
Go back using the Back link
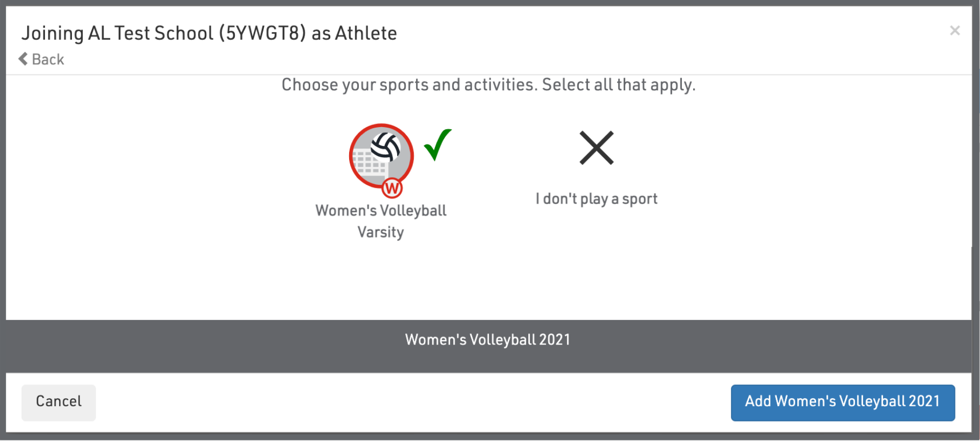48,59
